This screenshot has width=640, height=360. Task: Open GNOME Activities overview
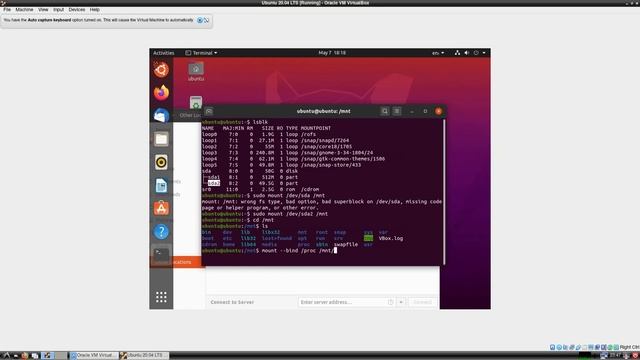click(x=164, y=53)
